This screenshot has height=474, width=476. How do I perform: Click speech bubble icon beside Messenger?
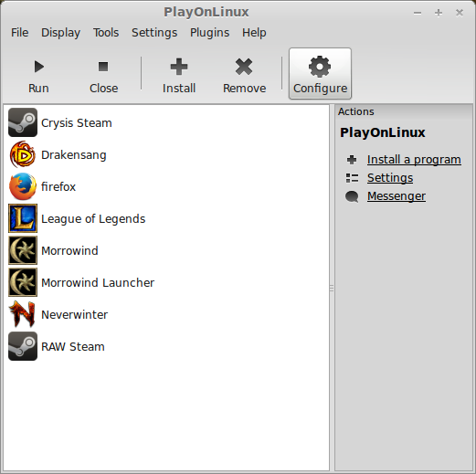coord(352,196)
